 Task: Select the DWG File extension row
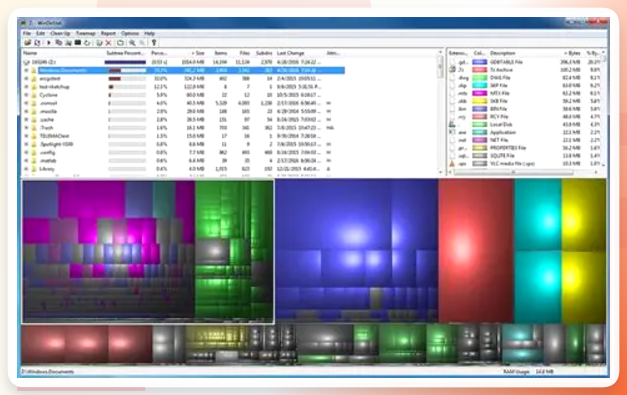[524, 78]
